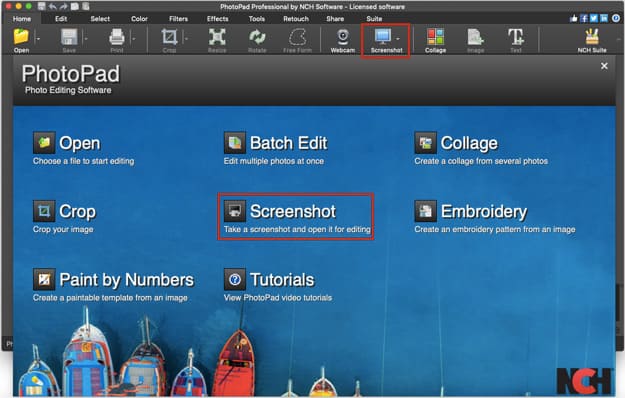
Task: Open the Share tab
Action: pyautogui.click(x=335, y=19)
